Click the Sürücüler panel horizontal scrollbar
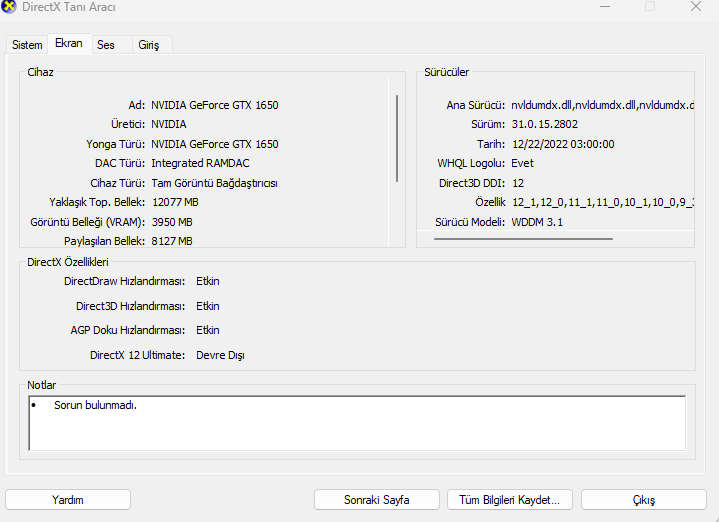 tap(523, 239)
